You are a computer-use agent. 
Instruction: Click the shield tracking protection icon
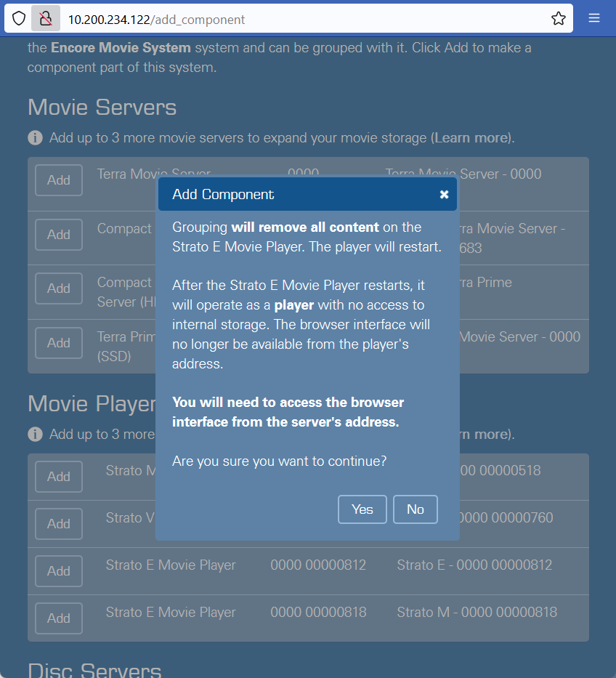[19, 19]
